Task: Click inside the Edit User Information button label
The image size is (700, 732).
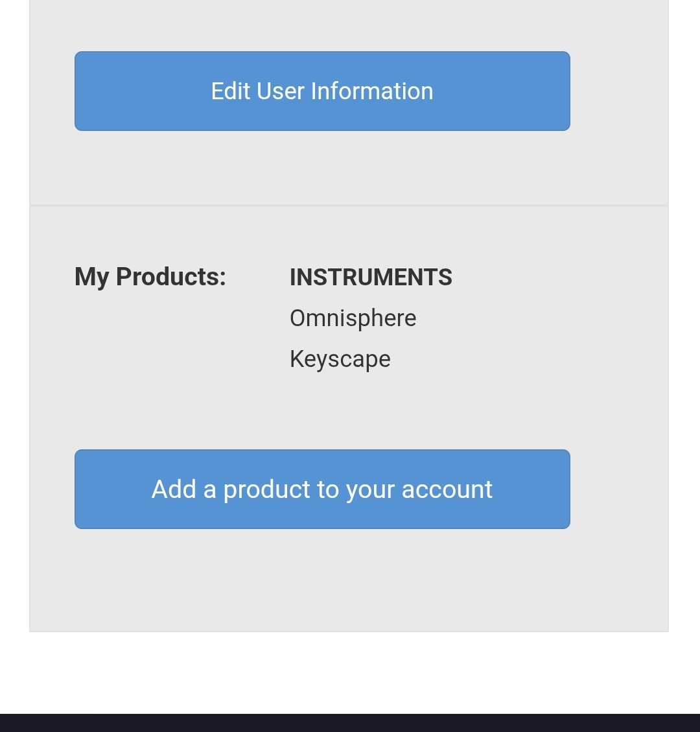Action: (x=322, y=91)
